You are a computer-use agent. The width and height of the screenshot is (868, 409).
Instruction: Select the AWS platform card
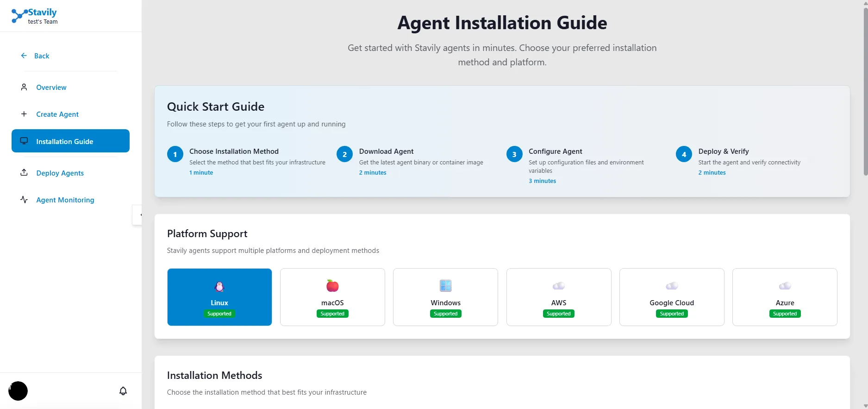(559, 297)
